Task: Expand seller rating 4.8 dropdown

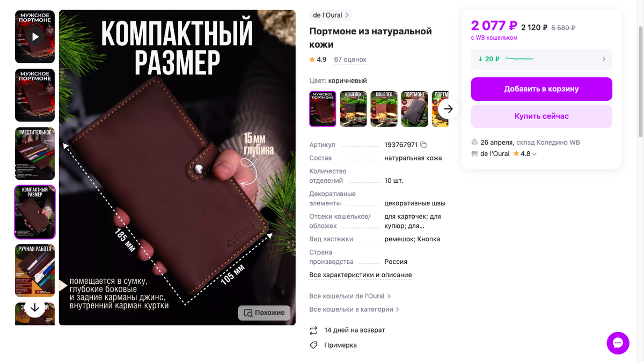Action: click(534, 154)
